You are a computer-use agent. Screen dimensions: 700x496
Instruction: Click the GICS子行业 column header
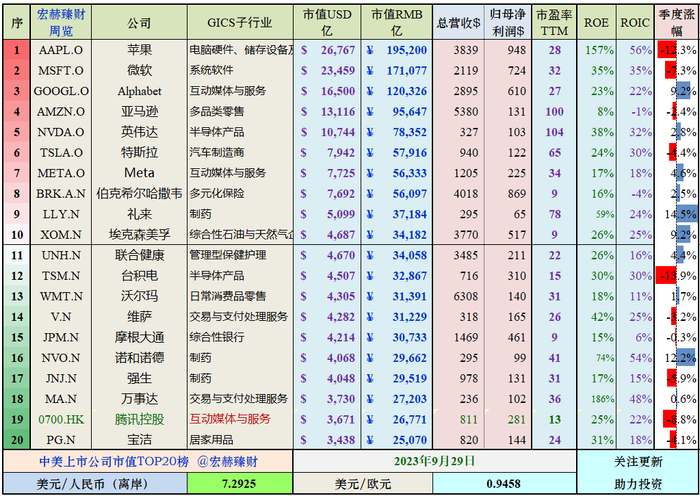(x=240, y=22)
